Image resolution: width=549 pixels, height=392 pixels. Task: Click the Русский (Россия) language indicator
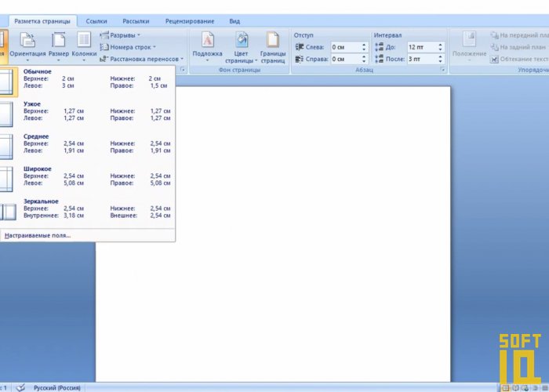click(x=57, y=388)
